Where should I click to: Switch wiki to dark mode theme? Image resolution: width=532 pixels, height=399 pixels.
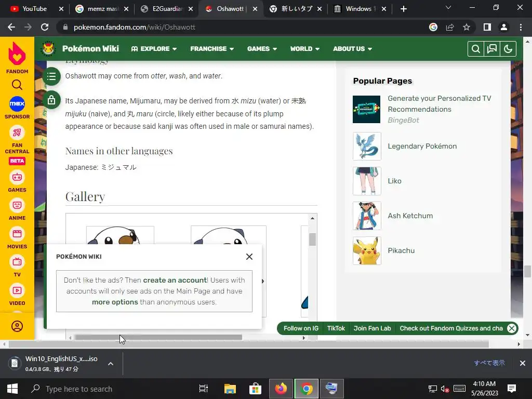tap(508, 49)
